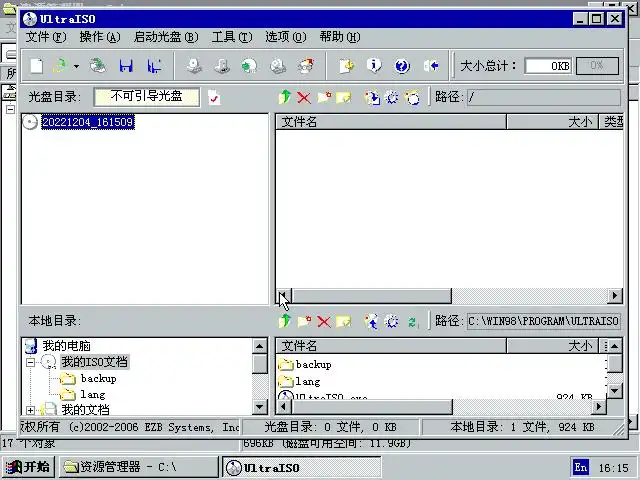Click down arrow of the local tree scrollbar
640x480 pixels.
pyautogui.click(x=260, y=407)
